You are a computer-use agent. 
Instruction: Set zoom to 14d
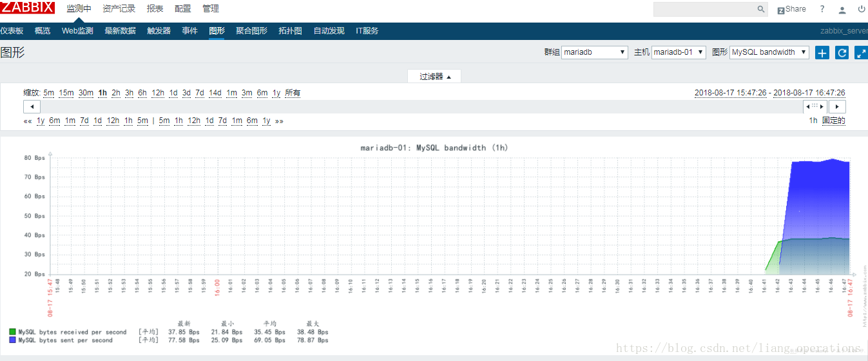(x=215, y=93)
